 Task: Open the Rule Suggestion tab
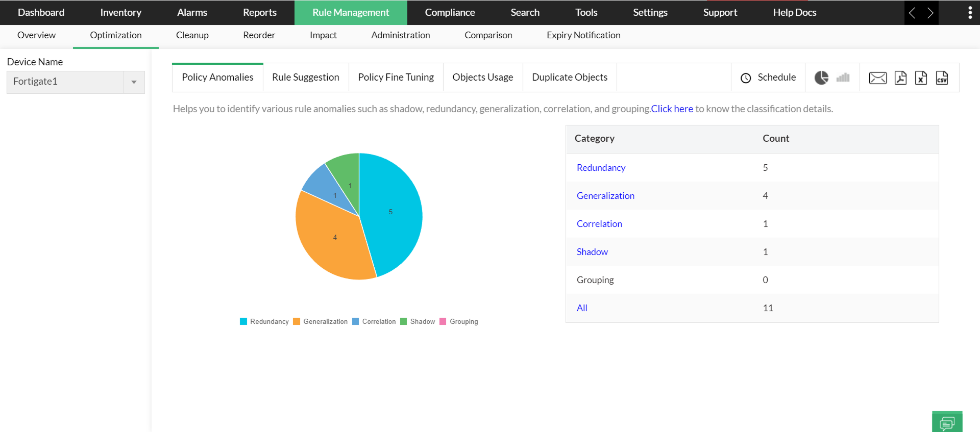(x=305, y=78)
